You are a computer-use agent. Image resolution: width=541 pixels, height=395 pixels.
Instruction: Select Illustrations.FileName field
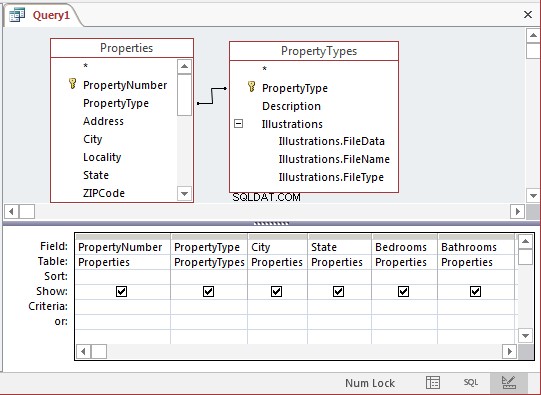(x=334, y=159)
